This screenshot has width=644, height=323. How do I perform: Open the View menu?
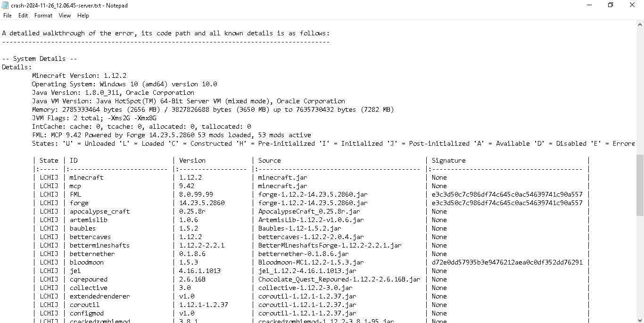[x=65, y=16]
